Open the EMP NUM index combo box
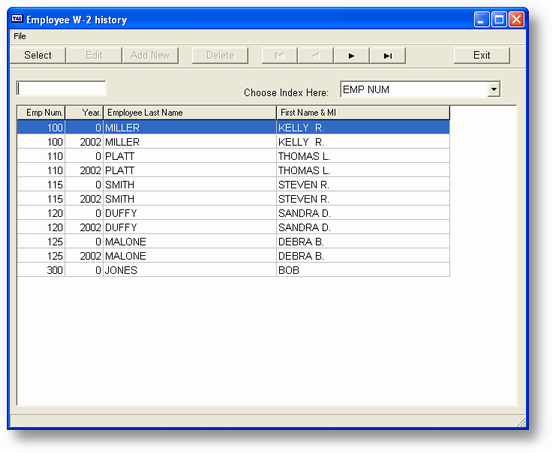 pos(420,89)
